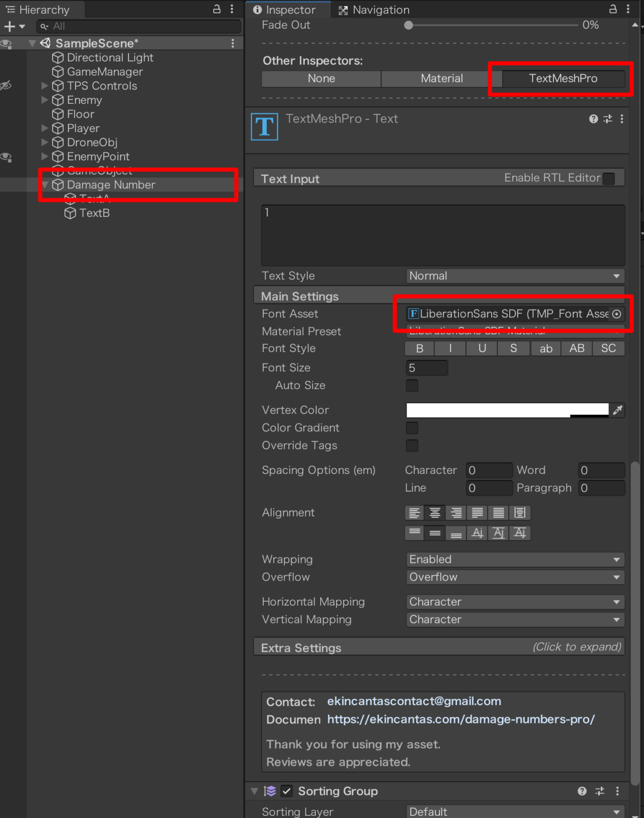Open the Font Asset object picker
The image size is (644, 818).
click(616, 314)
